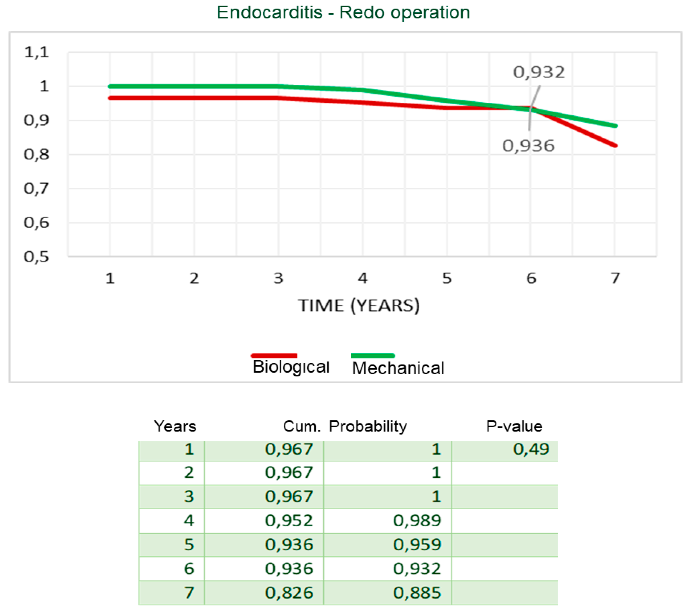Select the Mechanical legend label
Image resolution: width=691 pixels, height=616 pixels.
[398, 368]
